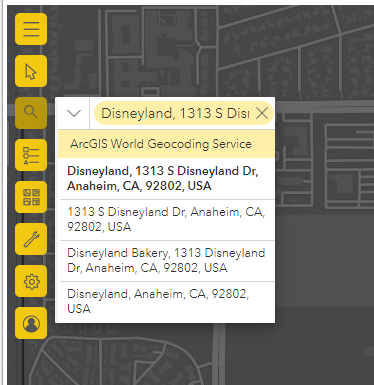Open the basemap gallery grid icon
Image resolution: width=374 pixels, height=385 pixels.
pos(31,197)
